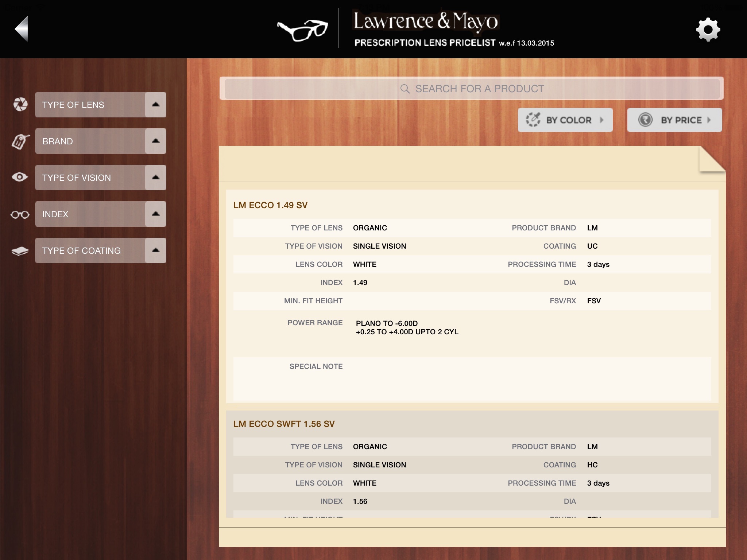This screenshot has height=560, width=747.
Task: Click SINGLE VISION value in LM ECCO SWFT 1.56 SV
Action: (379, 465)
